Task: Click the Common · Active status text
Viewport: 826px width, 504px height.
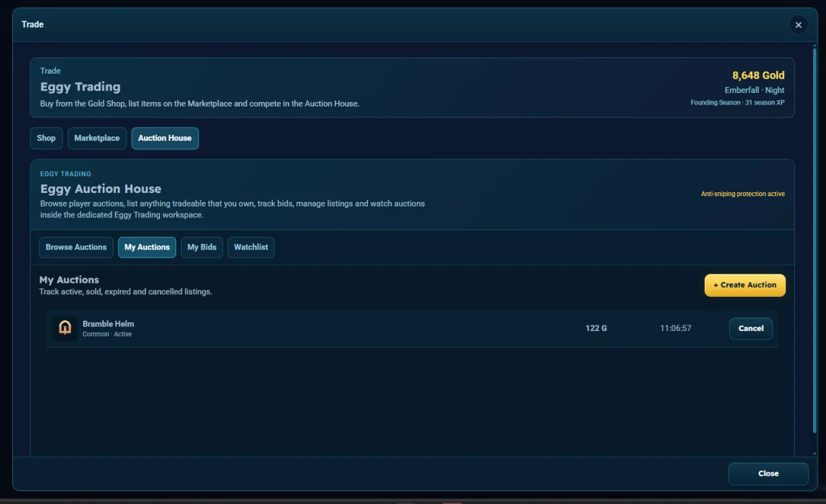Action: 107,334
